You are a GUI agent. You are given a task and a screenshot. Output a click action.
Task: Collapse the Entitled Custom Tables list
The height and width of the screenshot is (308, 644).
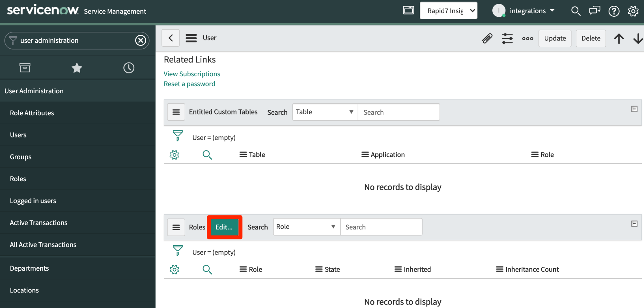point(634,109)
